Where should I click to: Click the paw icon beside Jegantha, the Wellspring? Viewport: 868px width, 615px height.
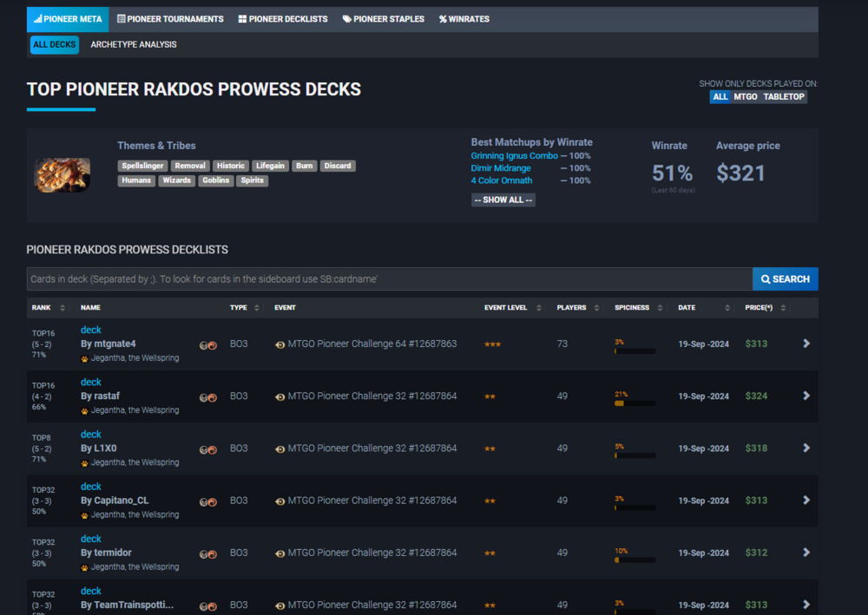click(84, 357)
